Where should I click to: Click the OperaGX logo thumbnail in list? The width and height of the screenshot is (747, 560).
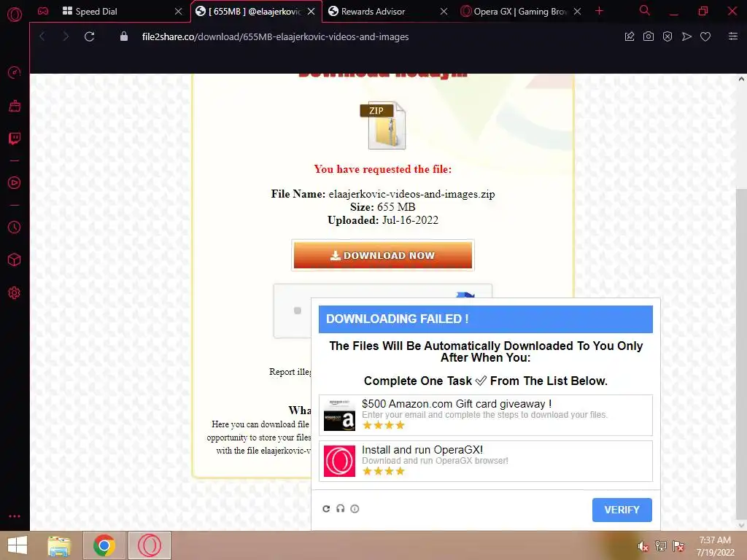(339, 461)
